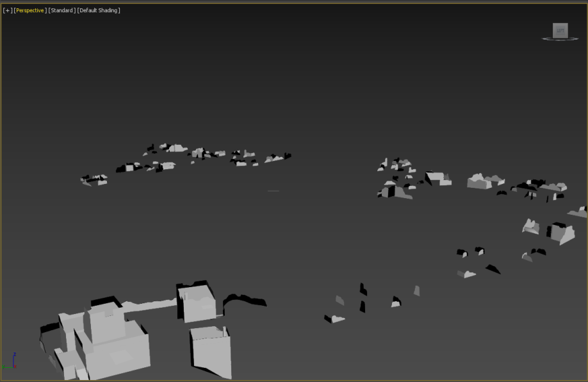The image size is (588, 382).
Task: Open the Default Shading per-view menu
Action: pos(99,11)
